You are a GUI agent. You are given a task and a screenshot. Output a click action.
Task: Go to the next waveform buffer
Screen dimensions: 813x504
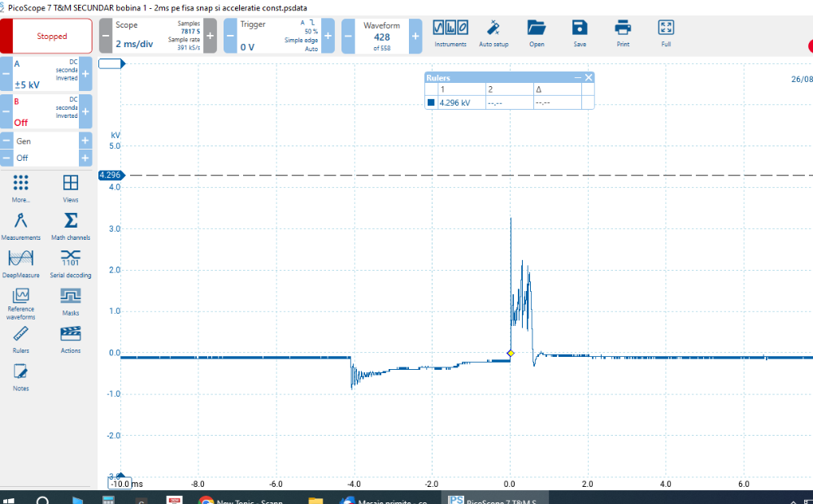415,36
